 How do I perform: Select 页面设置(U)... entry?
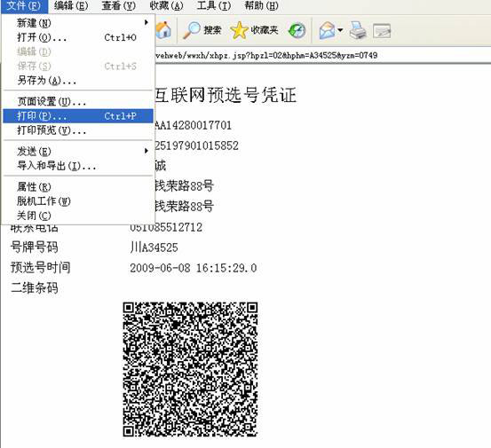point(78,101)
